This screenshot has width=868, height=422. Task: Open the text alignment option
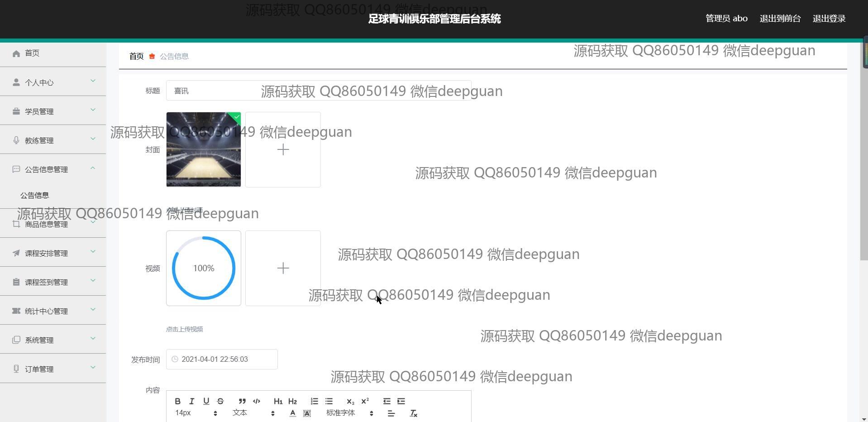pos(391,413)
